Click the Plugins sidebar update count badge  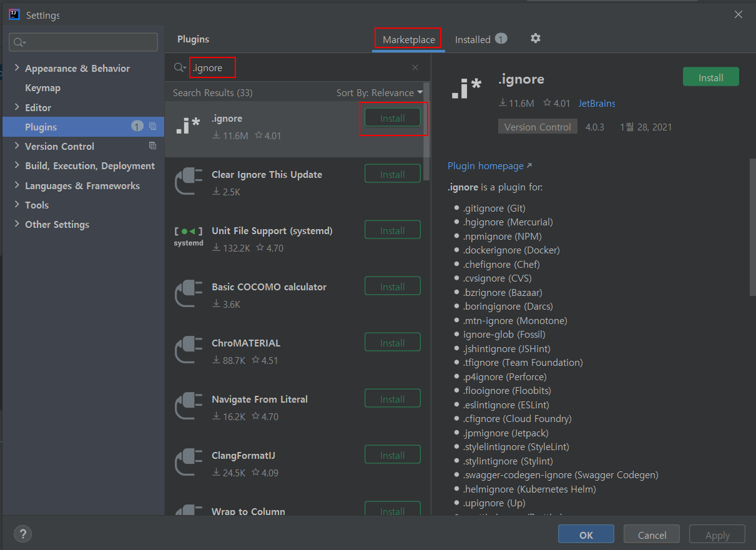pyautogui.click(x=137, y=126)
